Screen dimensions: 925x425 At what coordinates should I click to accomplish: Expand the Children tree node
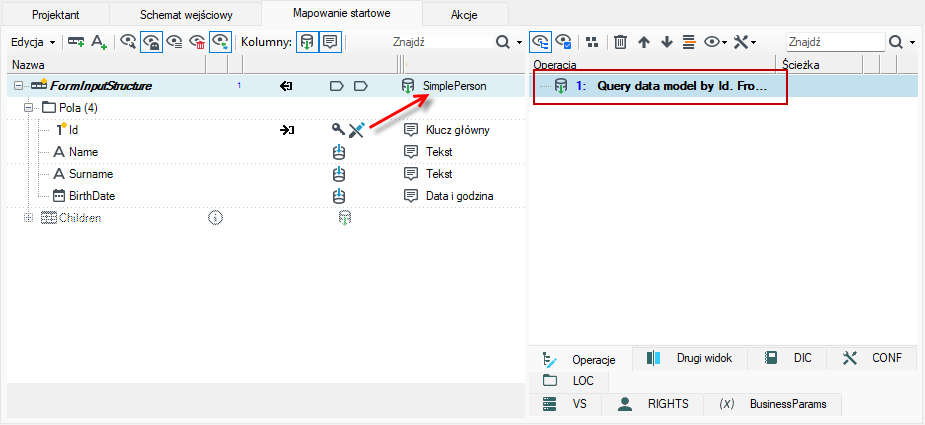(27, 218)
